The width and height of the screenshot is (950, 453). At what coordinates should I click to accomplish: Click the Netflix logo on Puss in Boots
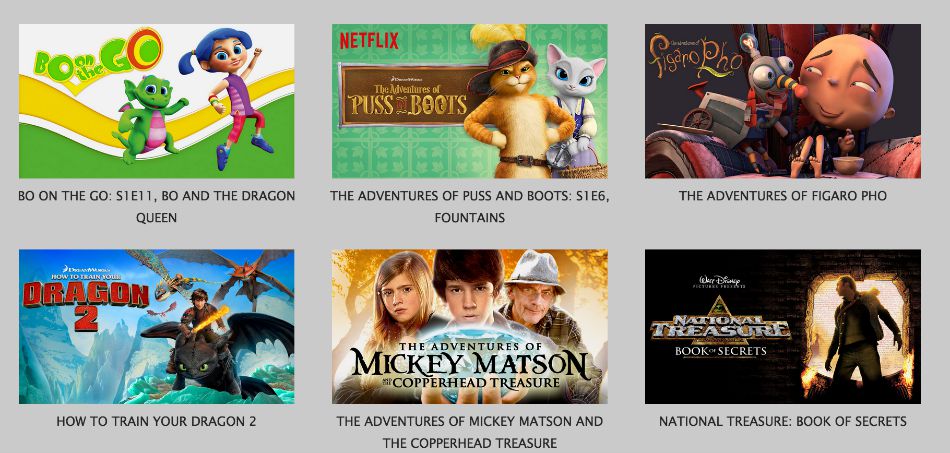pyautogui.click(x=369, y=41)
